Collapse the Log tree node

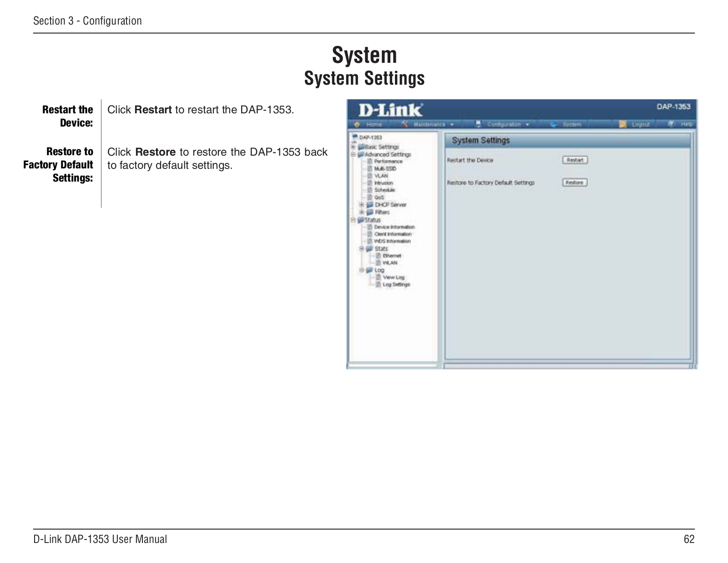(362, 270)
